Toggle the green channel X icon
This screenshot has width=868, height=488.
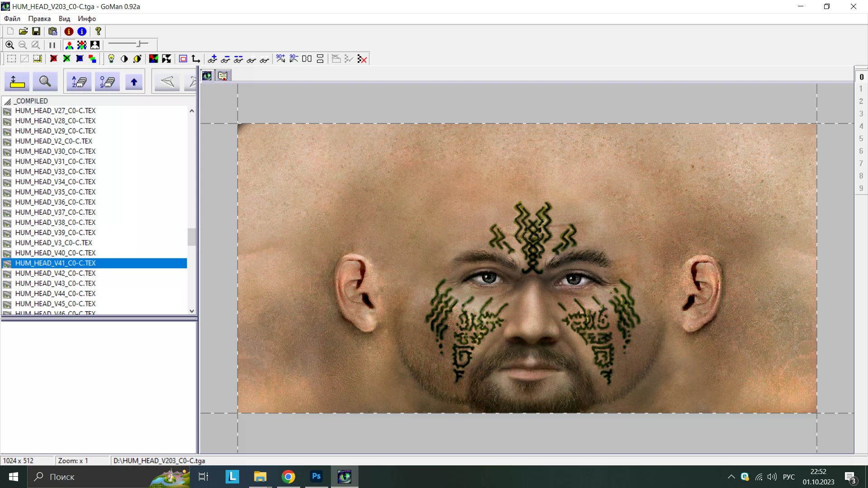pyautogui.click(x=67, y=59)
